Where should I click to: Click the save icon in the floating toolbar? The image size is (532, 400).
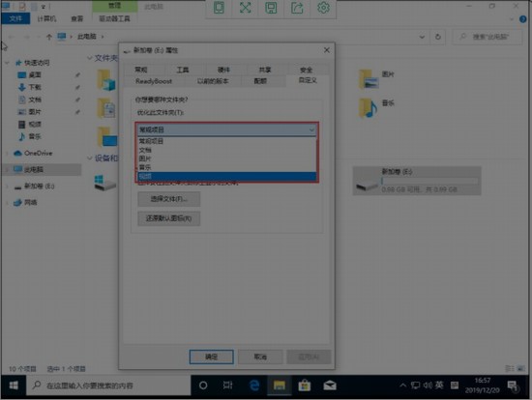click(x=271, y=8)
